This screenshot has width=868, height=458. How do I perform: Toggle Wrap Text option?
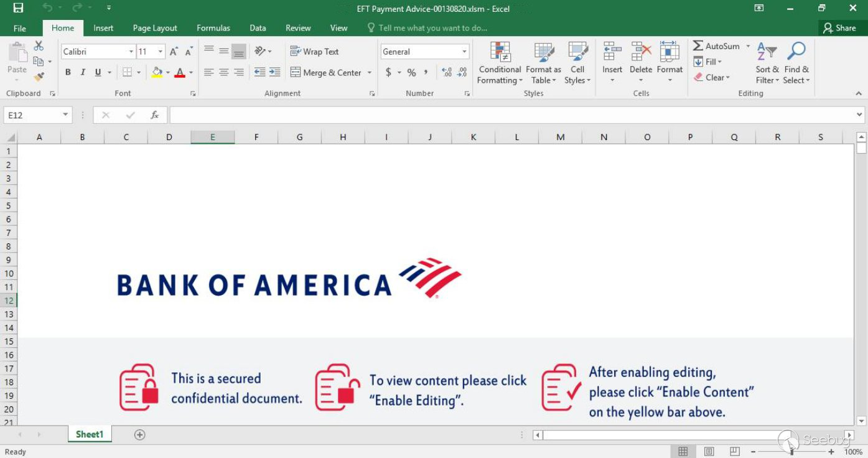coord(315,52)
